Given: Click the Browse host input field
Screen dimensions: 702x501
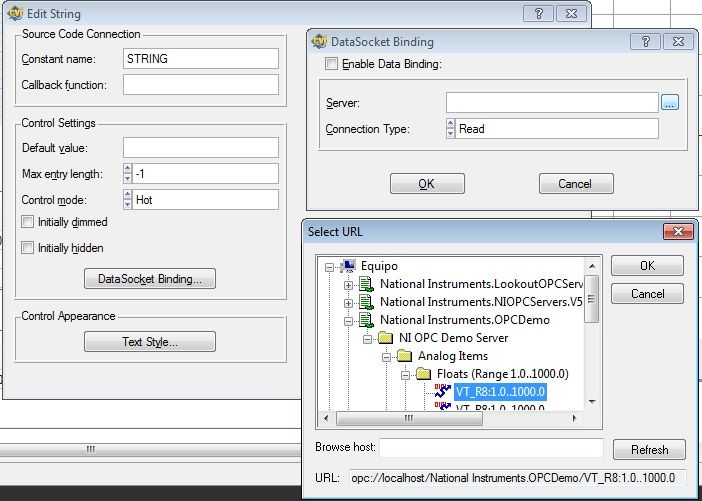Looking at the screenshot, I should tap(491, 448).
